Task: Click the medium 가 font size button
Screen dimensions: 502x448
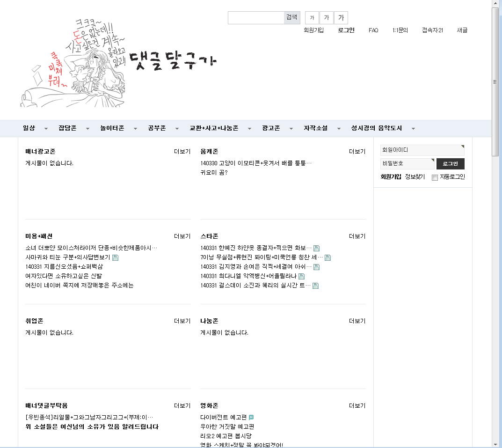Action: [326, 18]
